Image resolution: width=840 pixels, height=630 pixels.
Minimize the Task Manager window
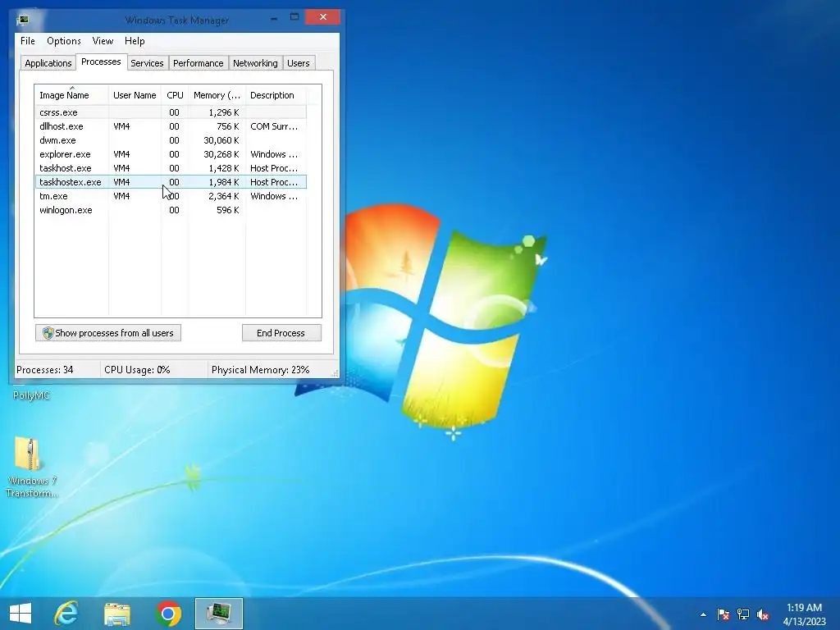point(274,18)
